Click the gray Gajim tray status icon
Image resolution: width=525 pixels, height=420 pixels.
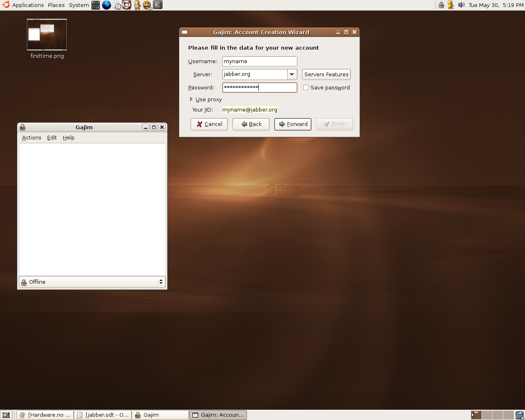point(441,5)
